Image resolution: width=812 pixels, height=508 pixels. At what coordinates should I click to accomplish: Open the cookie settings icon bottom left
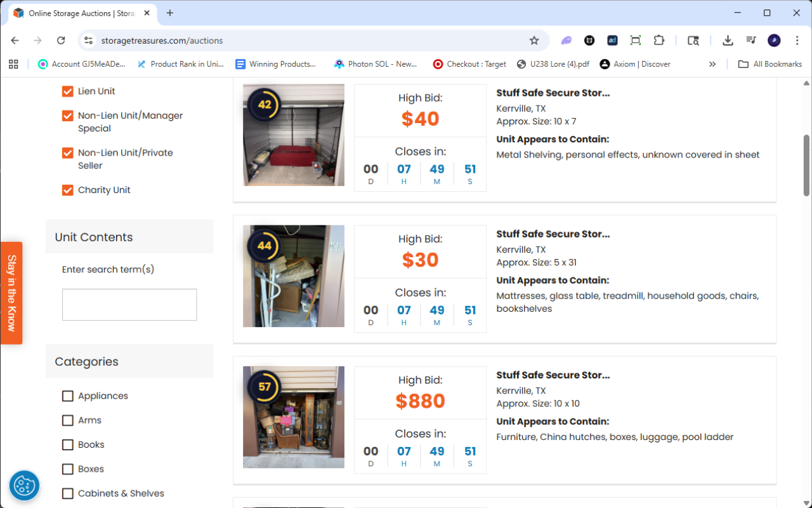click(24, 485)
